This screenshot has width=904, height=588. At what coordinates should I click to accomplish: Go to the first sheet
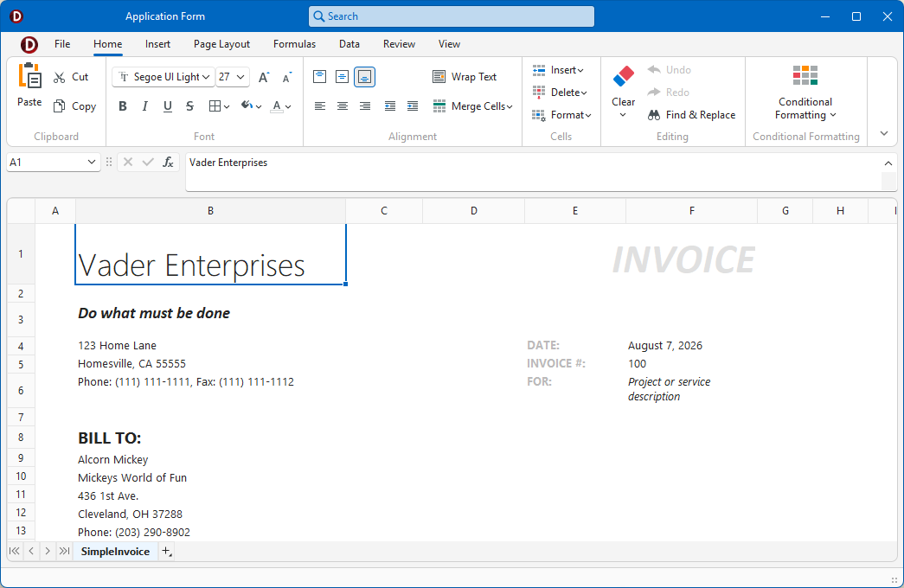(x=15, y=551)
